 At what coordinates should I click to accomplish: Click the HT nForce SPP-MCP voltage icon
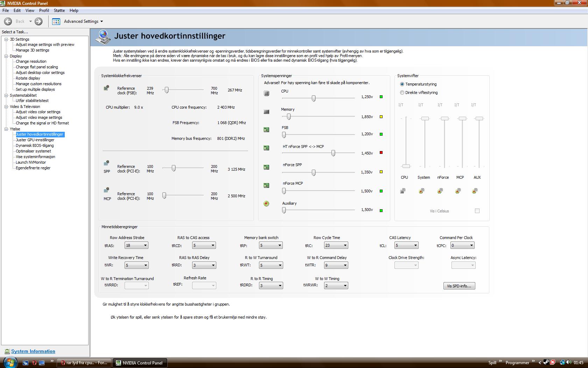(266, 148)
